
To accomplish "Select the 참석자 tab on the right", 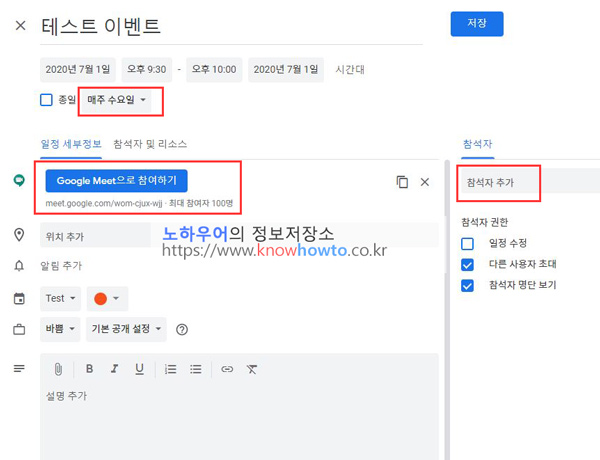I will coord(477,144).
